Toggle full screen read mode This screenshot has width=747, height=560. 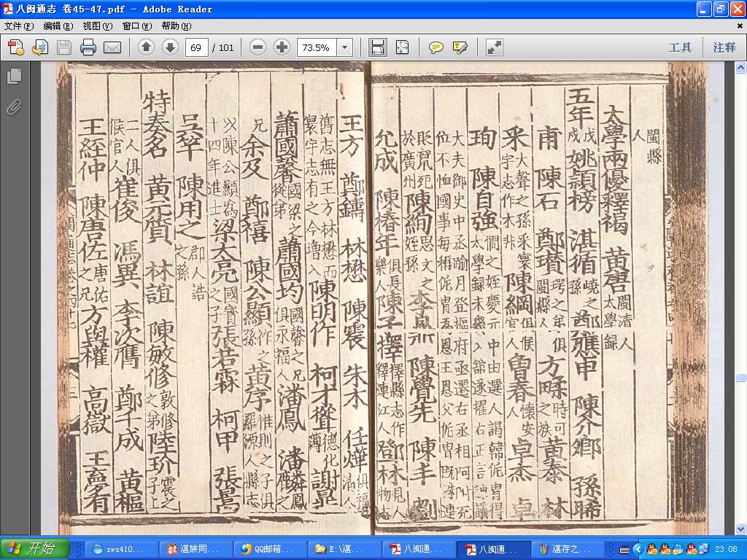pyautogui.click(x=494, y=47)
